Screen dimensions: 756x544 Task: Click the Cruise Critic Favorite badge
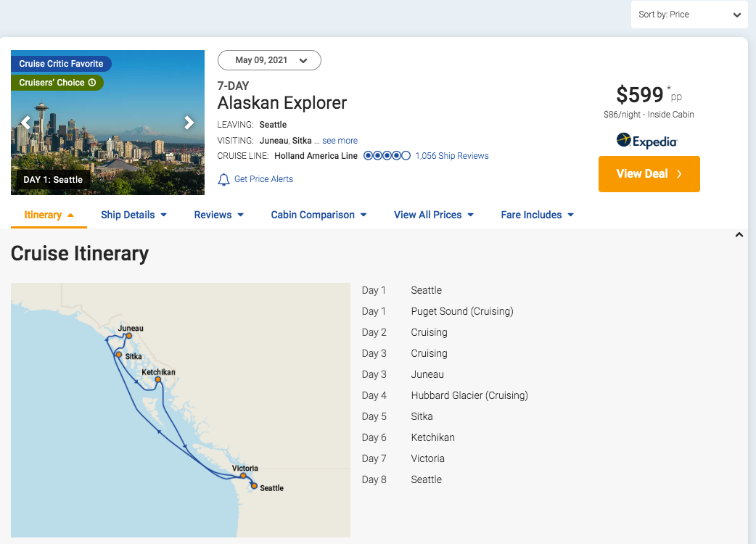click(61, 64)
